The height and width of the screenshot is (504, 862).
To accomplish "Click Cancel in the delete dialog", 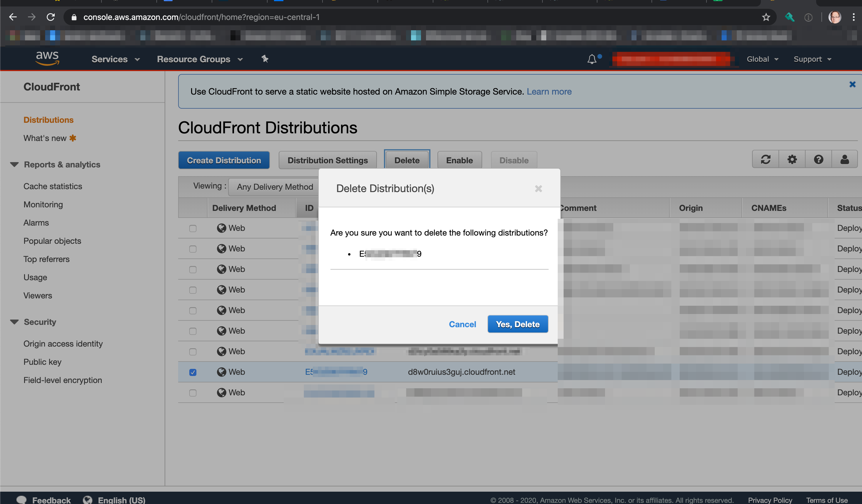I will (462, 324).
